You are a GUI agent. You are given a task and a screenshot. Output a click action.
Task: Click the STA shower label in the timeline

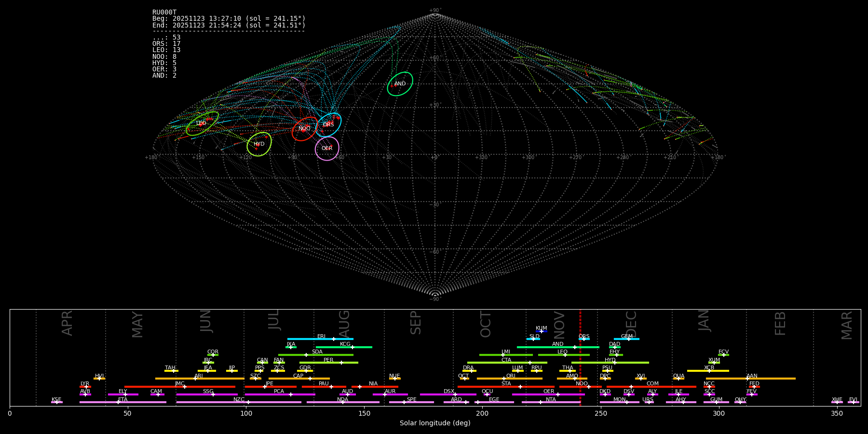coord(506,384)
